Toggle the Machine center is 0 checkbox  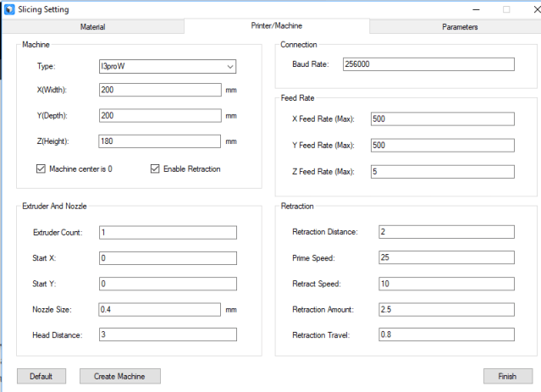41,169
